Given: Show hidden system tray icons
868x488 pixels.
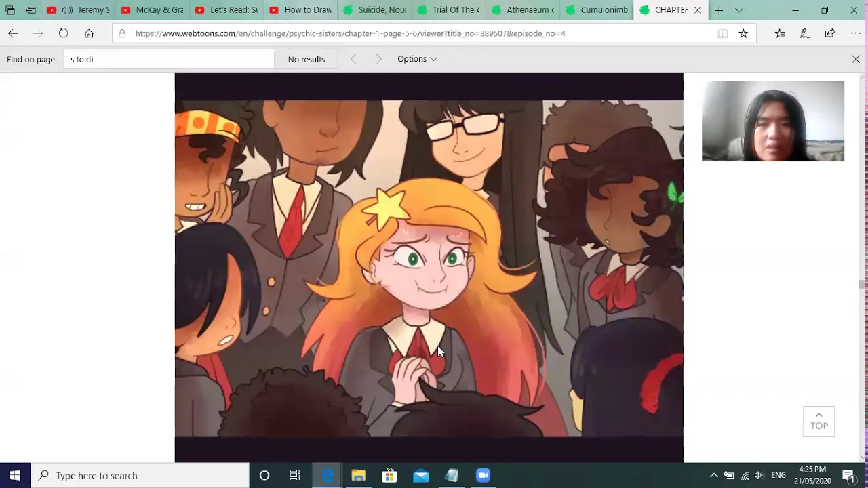Looking at the screenshot, I should coord(714,475).
